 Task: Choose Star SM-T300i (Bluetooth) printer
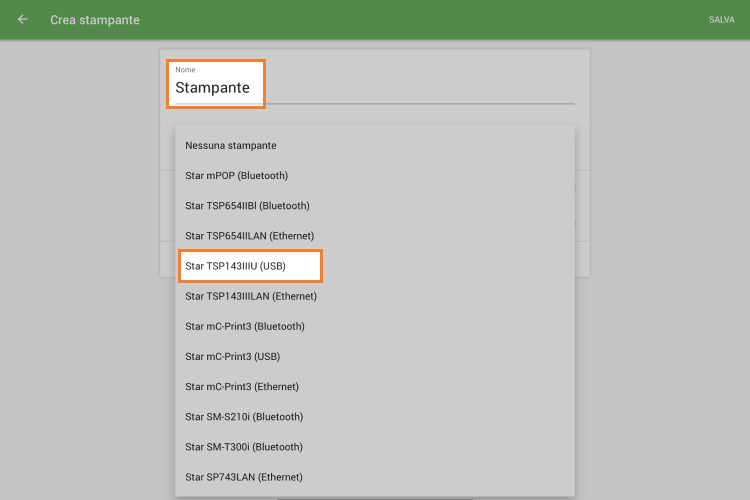(x=244, y=446)
